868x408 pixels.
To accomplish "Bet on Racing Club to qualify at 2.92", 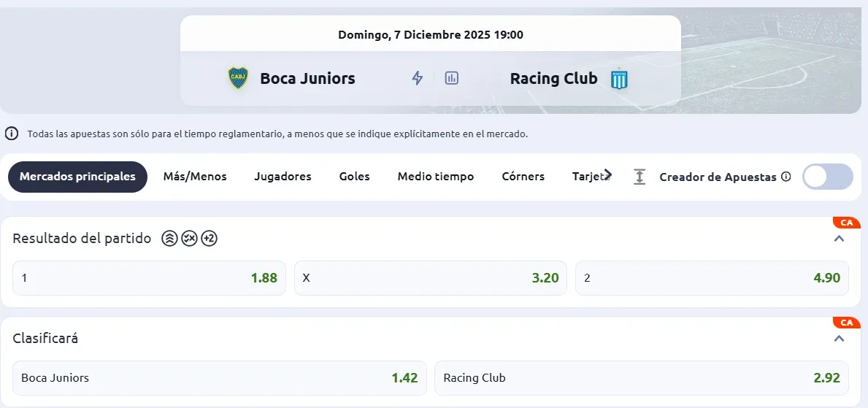I will pyautogui.click(x=641, y=378).
